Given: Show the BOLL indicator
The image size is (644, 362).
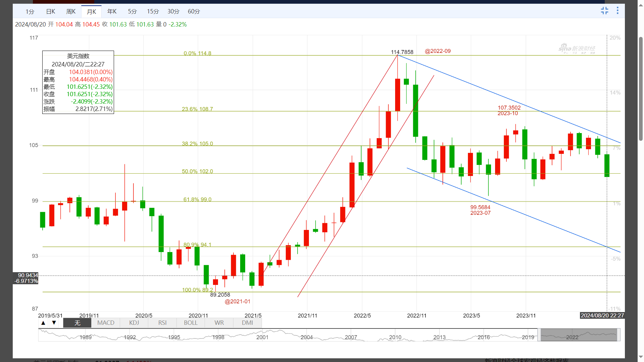Looking at the screenshot, I should [x=191, y=323].
